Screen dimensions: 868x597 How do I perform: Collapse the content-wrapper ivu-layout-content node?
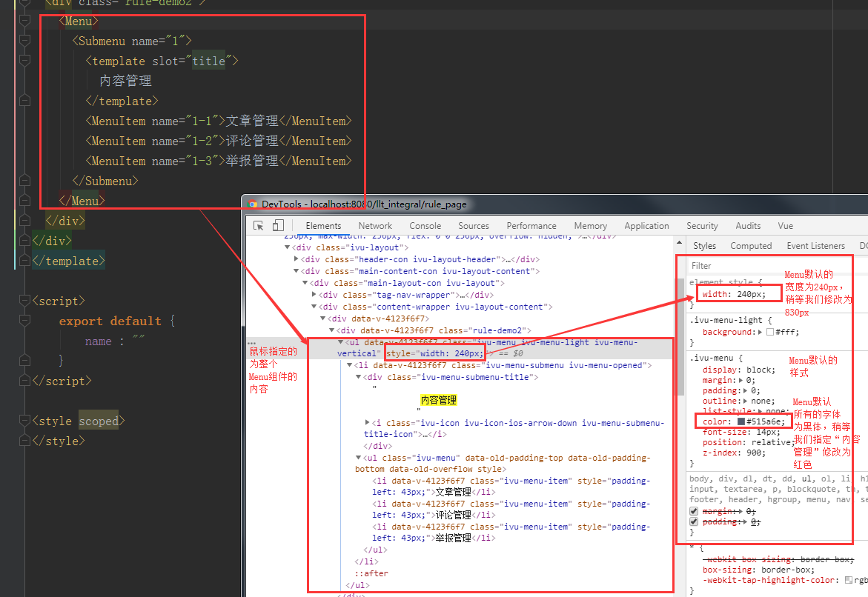tap(314, 307)
